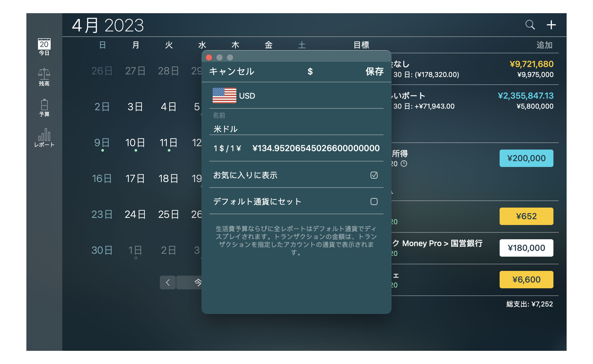Select next-month day 1日
The width and height of the screenshot is (593, 364).
click(x=135, y=250)
